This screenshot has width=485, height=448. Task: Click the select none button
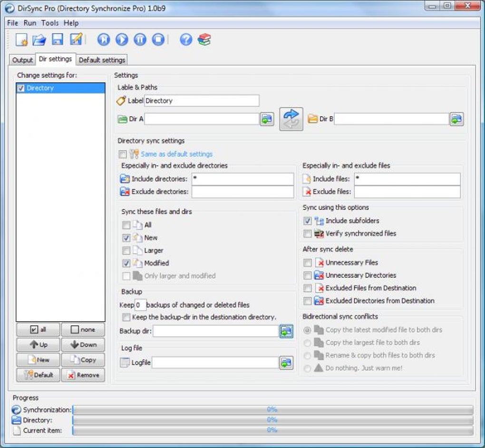pos(83,330)
